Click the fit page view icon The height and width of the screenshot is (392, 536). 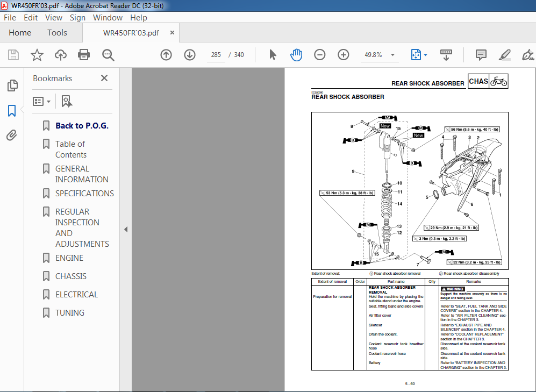click(x=416, y=55)
